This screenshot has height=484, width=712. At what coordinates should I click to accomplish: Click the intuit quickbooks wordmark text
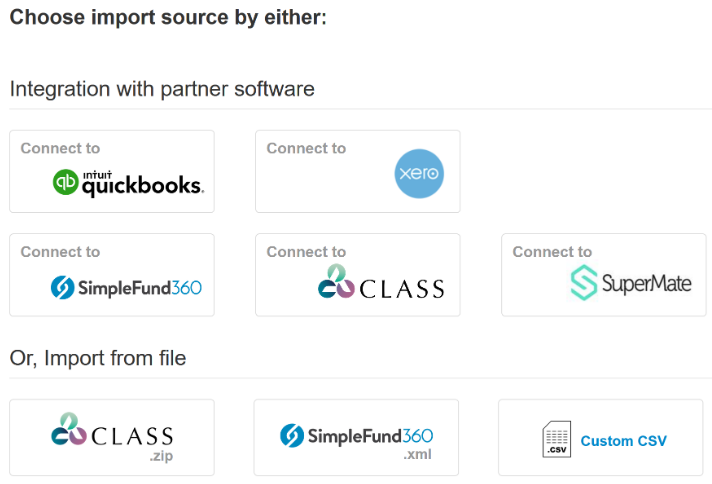click(142, 184)
